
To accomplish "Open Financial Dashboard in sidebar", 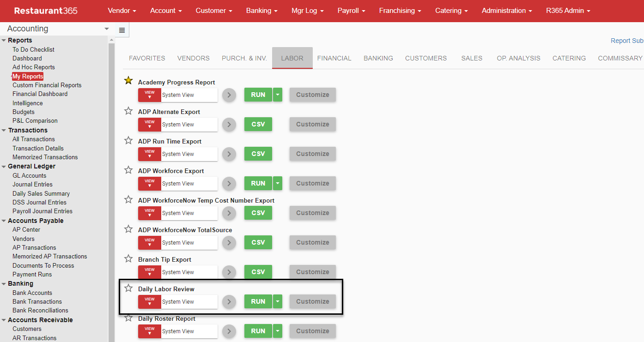I will 40,94.
